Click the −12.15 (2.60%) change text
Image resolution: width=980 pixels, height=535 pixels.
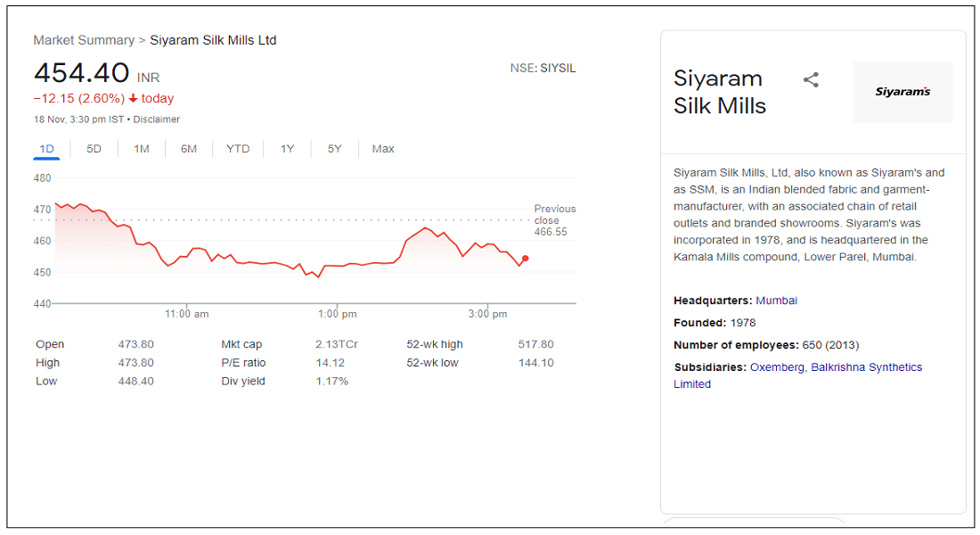coord(78,99)
